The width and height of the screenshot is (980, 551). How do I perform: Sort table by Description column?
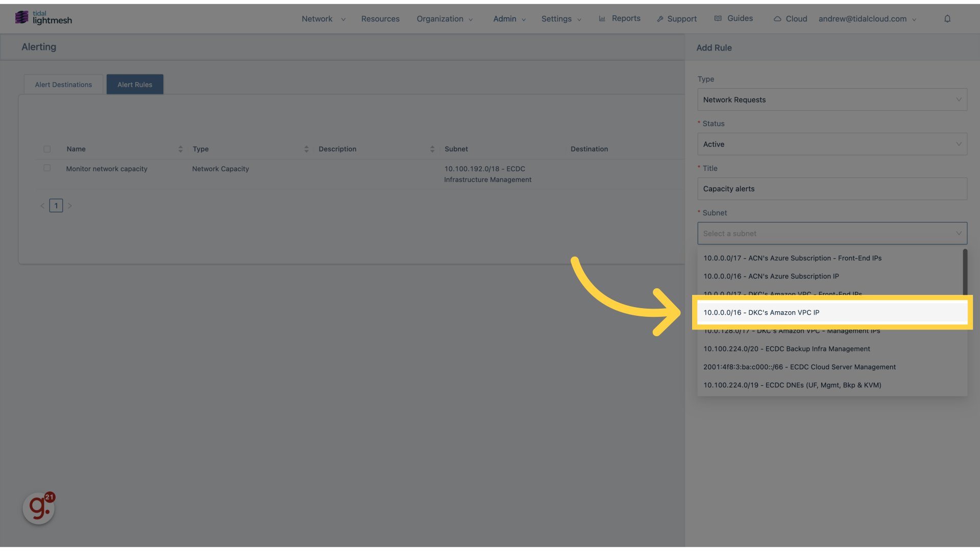click(x=432, y=149)
